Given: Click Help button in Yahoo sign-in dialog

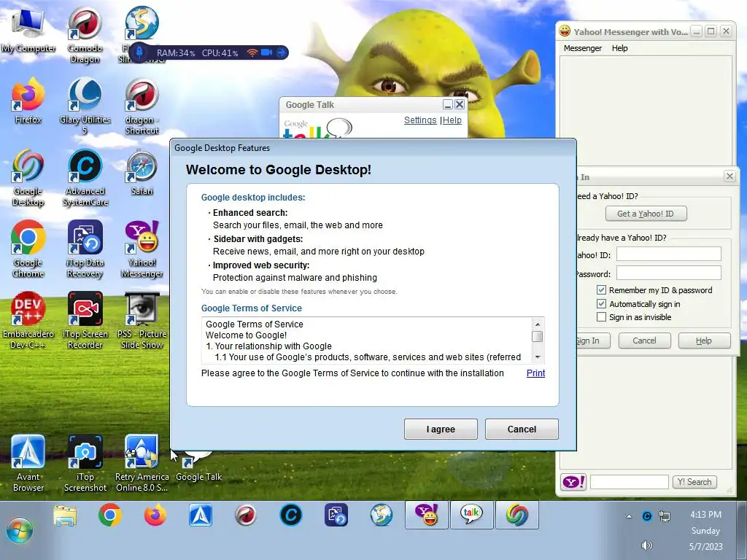Looking at the screenshot, I should (704, 341).
